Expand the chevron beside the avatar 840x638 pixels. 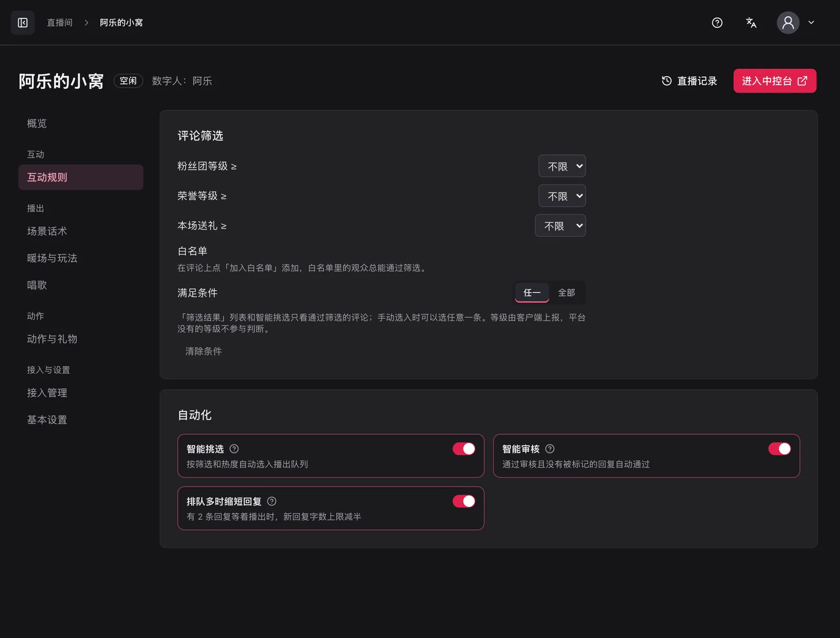pyautogui.click(x=811, y=23)
